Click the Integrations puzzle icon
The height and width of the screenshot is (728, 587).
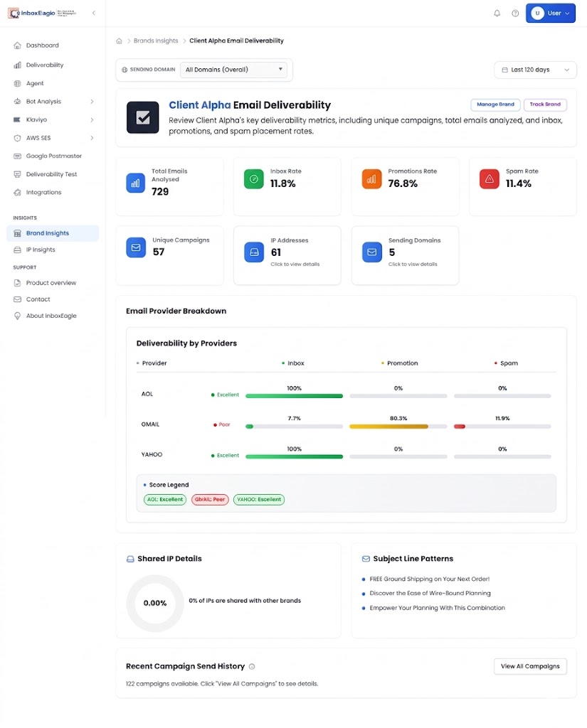pos(17,192)
